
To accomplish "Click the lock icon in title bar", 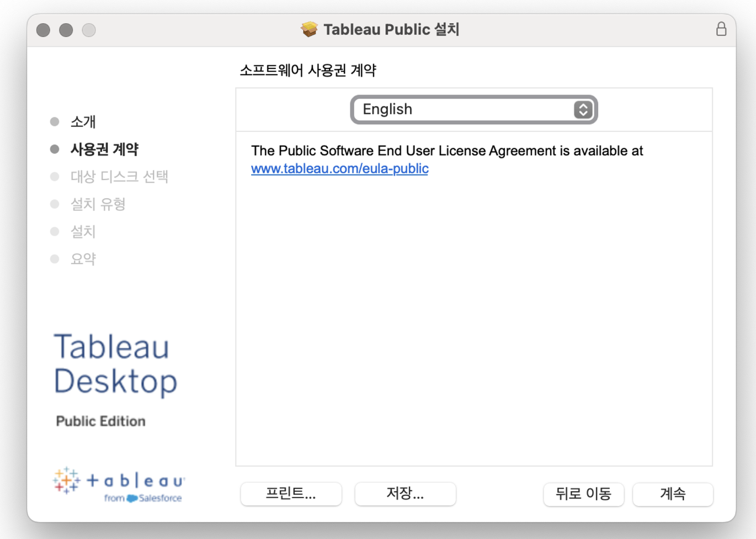I will coord(721,29).
